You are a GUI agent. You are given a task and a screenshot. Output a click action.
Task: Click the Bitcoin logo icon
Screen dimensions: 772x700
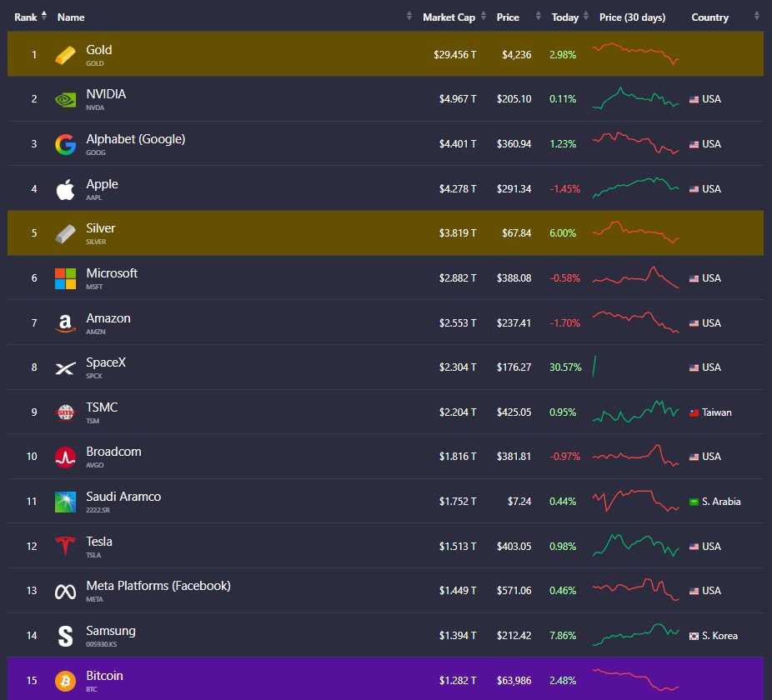(65, 681)
